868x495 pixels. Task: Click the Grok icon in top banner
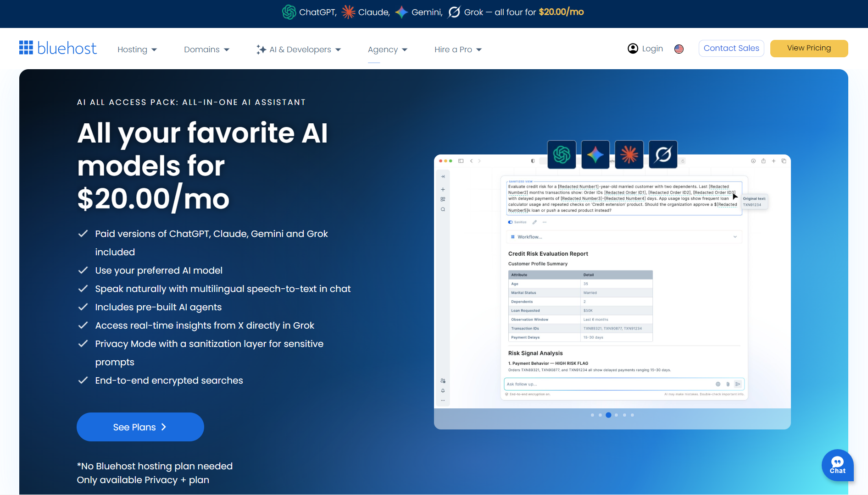coord(454,12)
